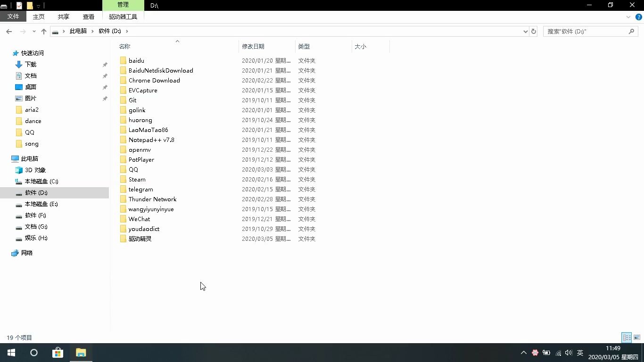Open 3D 对象 in sidebar
Viewport: 644px width, 362px height.
click(35, 170)
